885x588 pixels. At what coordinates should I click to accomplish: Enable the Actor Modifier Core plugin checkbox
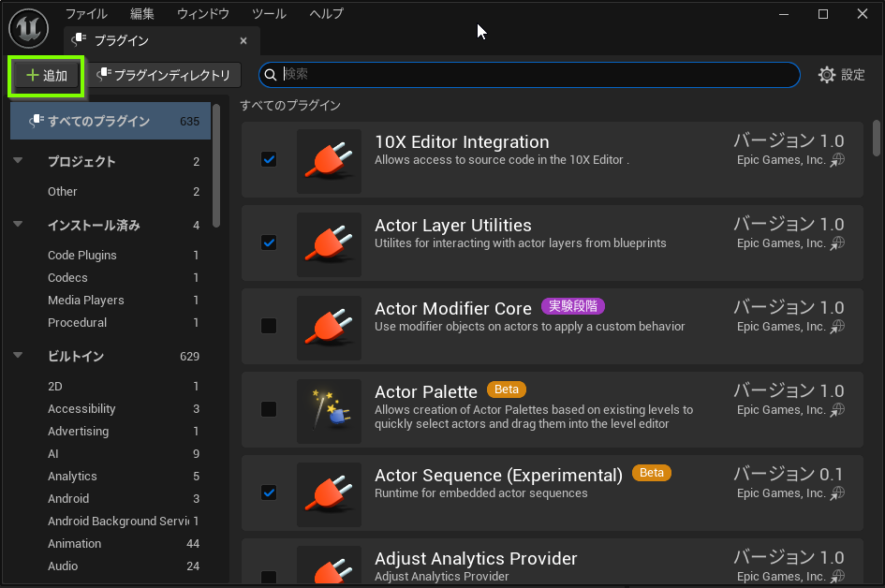pyautogui.click(x=269, y=326)
